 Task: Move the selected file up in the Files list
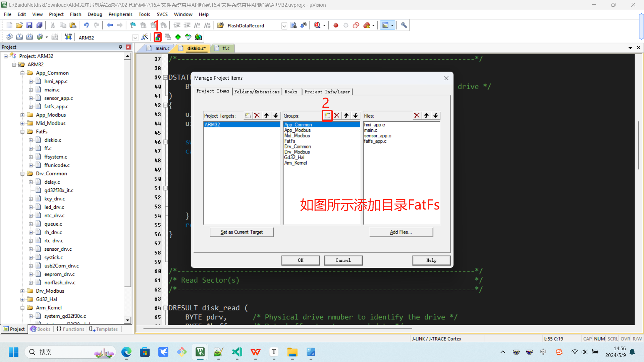(x=426, y=116)
